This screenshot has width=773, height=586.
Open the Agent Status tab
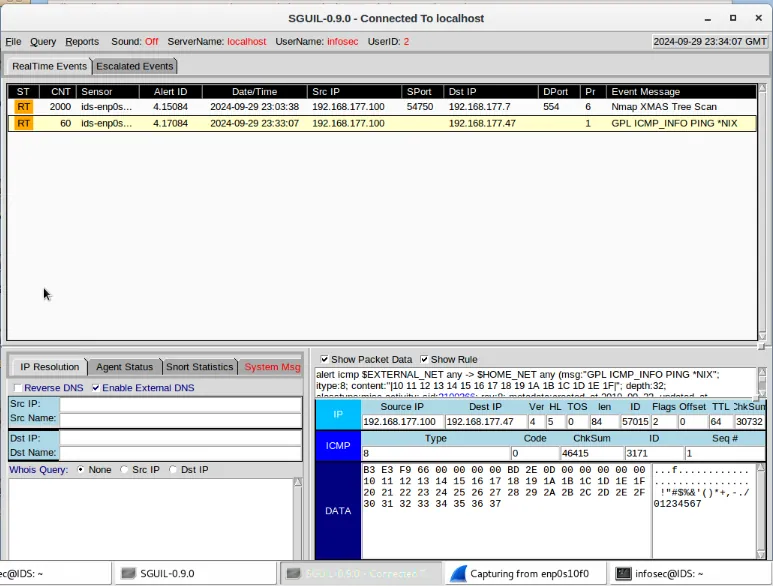pos(125,367)
